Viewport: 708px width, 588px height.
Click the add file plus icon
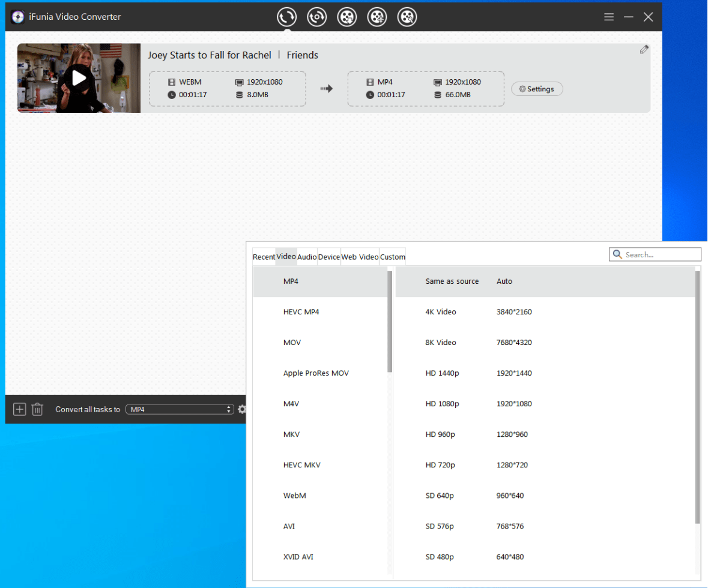click(x=20, y=409)
